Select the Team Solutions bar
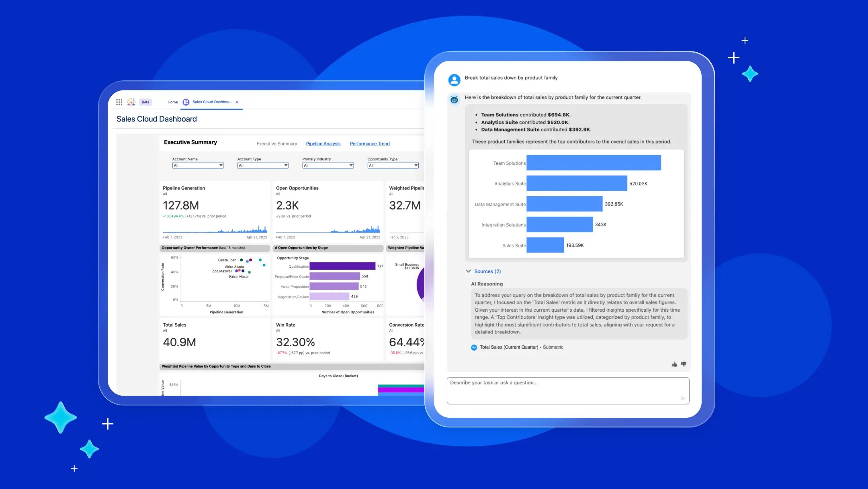The image size is (868, 489). [x=594, y=163]
